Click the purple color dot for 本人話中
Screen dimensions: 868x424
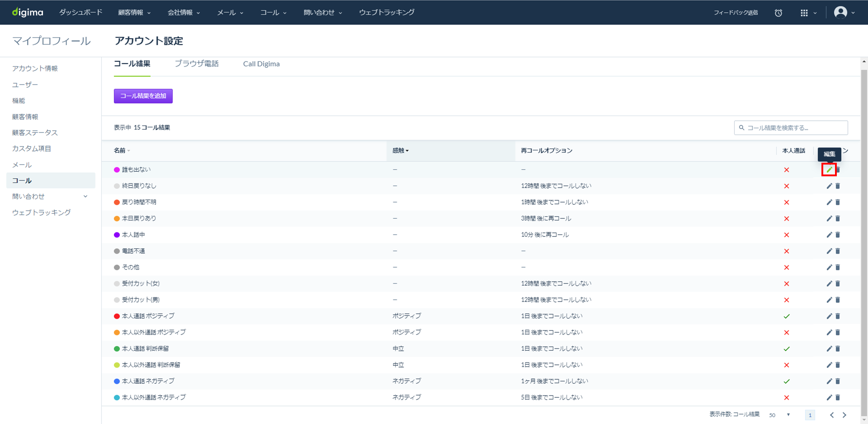tap(117, 235)
